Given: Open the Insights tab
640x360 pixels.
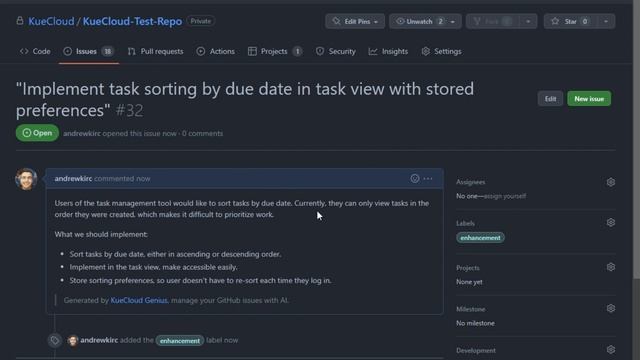Looking at the screenshot, I should 388,51.
